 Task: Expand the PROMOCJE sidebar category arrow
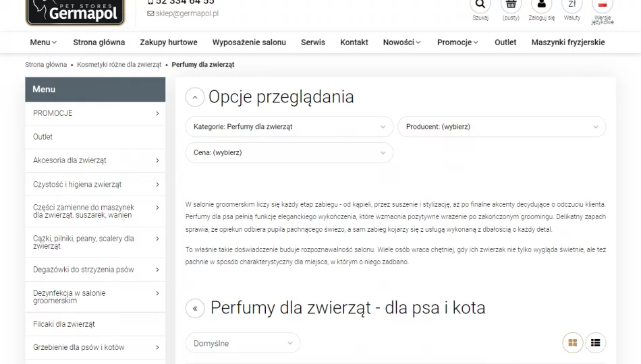pos(157,113)
